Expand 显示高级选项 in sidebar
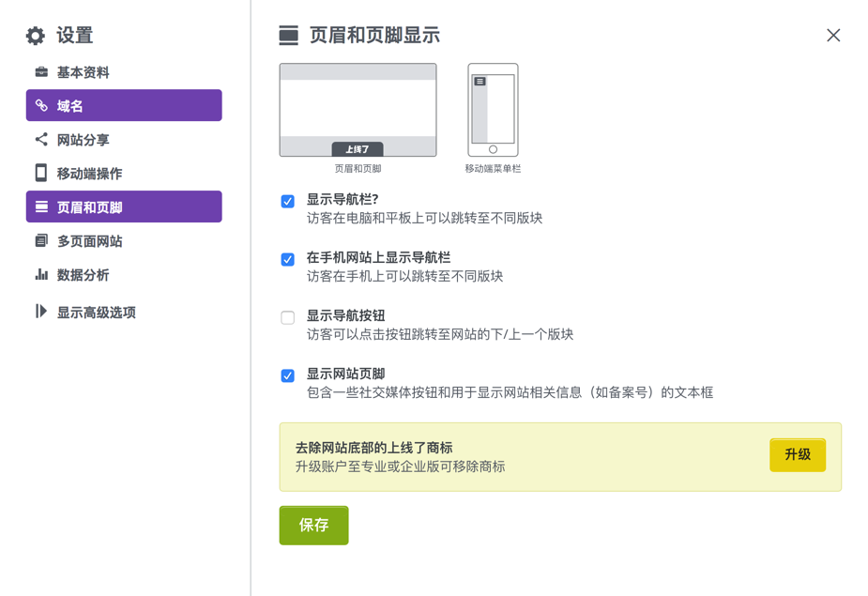This screenshot has width=868, height=596. [96, 313]
